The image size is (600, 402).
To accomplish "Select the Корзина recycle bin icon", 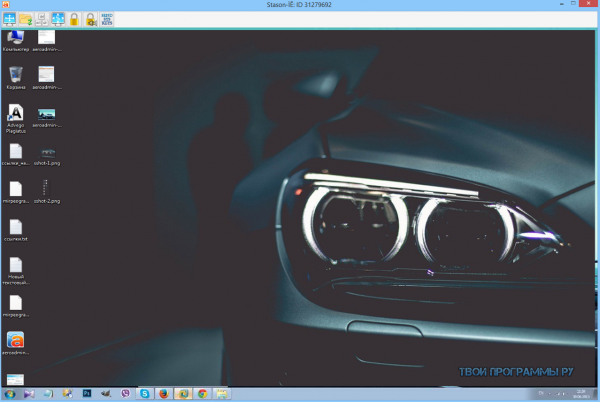I will (16, 78).
